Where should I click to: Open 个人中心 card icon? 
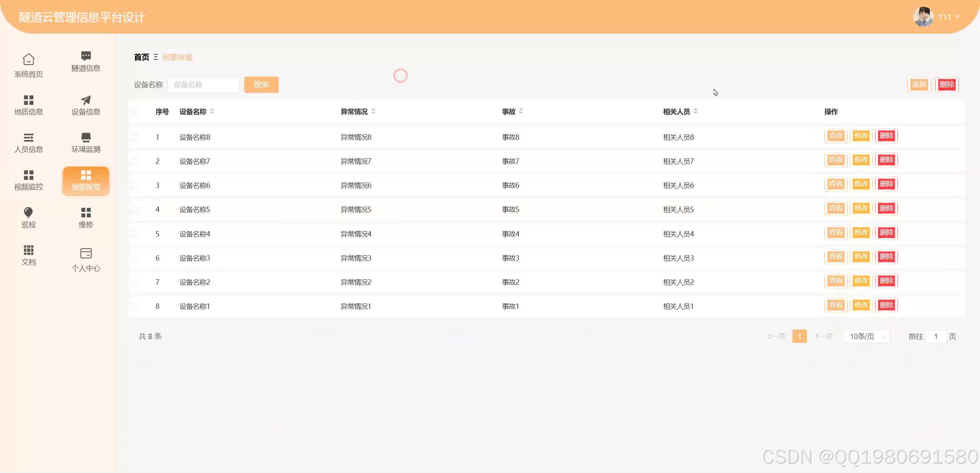tap(86, 253)
